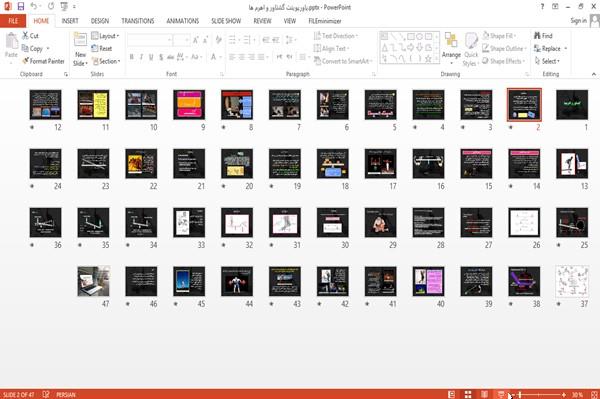The height and width of the screenshot is (399, 600).
Task: Adjust the zoom slider
Action: [539, 394]
